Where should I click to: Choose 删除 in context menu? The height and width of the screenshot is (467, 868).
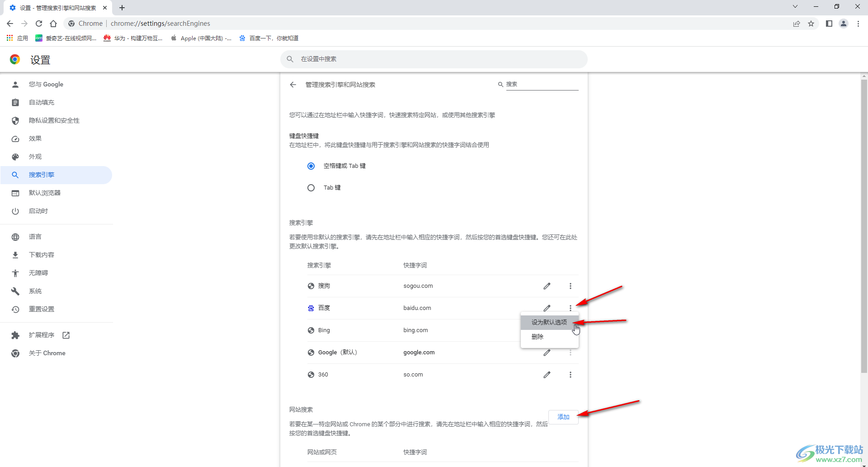549,337
